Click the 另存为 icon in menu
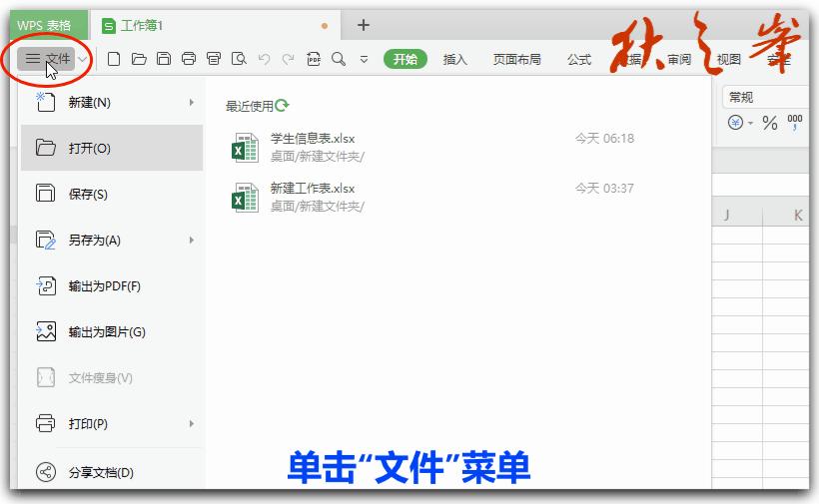The height and width of the screenshot is (504, 819). [x=45, y=240]
